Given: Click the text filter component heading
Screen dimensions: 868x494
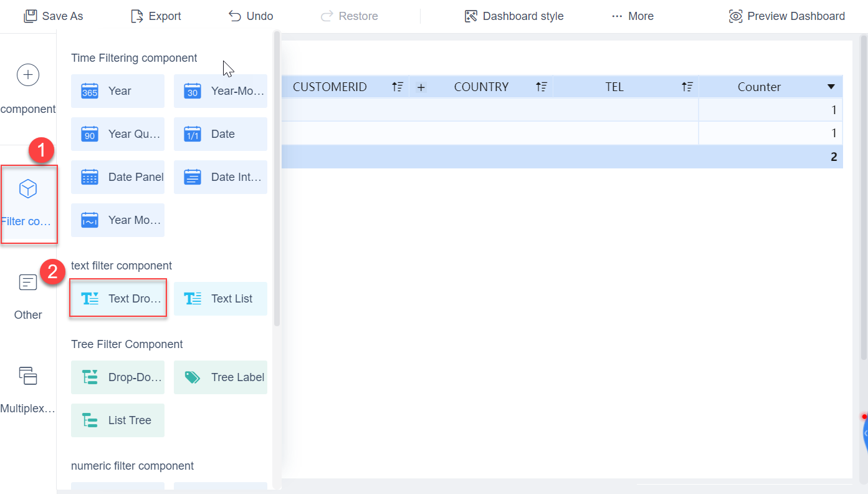Looking at the screenshot, I should [x=122, y=266].
